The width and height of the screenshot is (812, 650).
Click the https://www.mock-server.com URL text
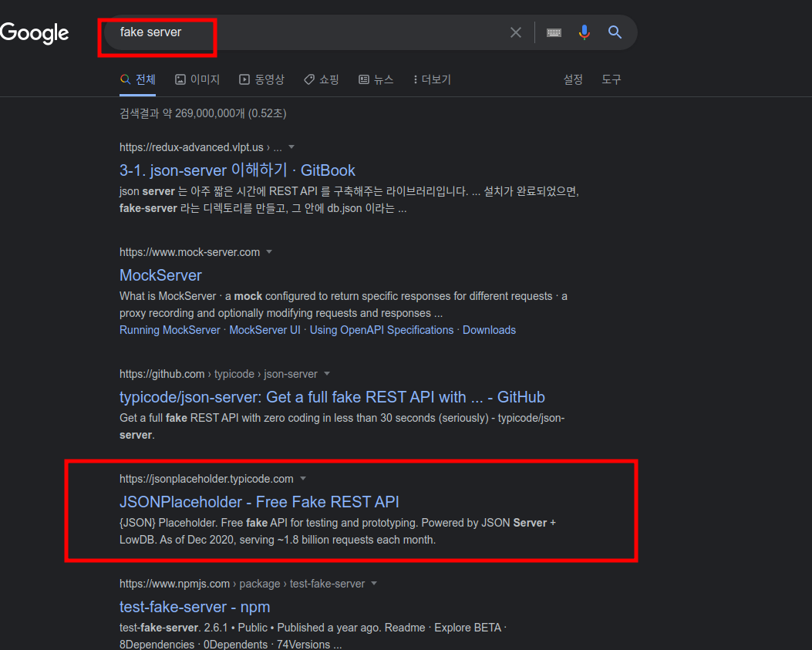pos(190,252)
